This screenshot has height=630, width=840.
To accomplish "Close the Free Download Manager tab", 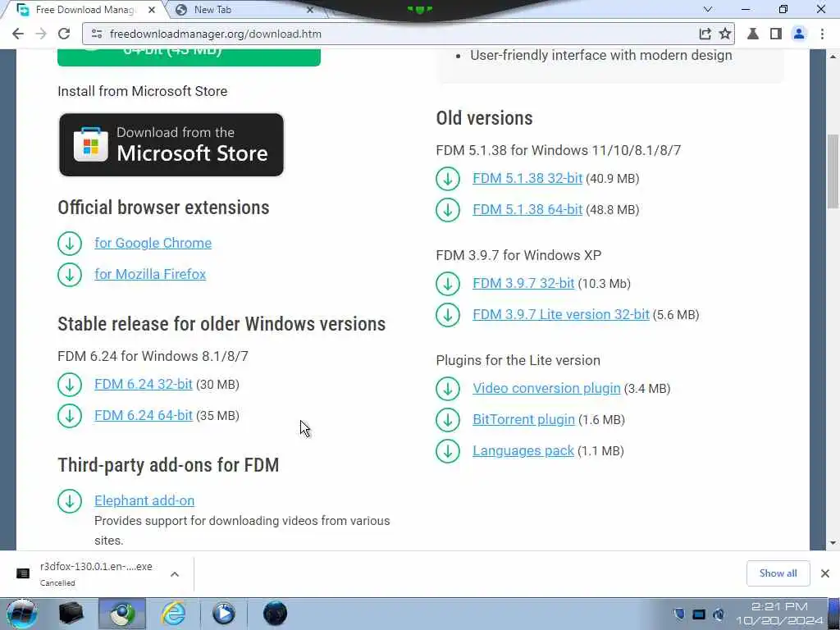I will click(x=152, y=10).
